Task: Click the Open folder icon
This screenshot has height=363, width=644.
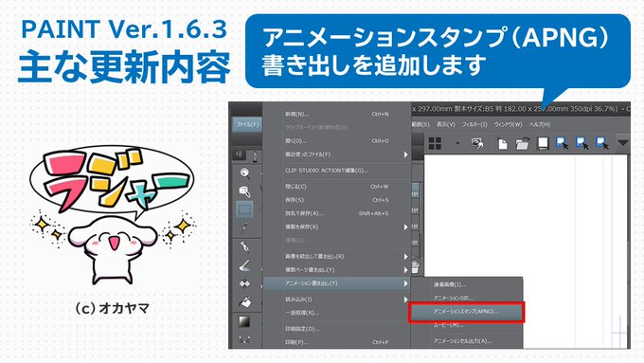Action: [x=522, y=144]
